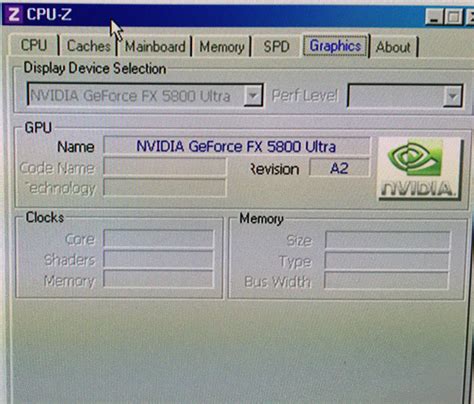Go to the Memory tab

pos(222,47)
